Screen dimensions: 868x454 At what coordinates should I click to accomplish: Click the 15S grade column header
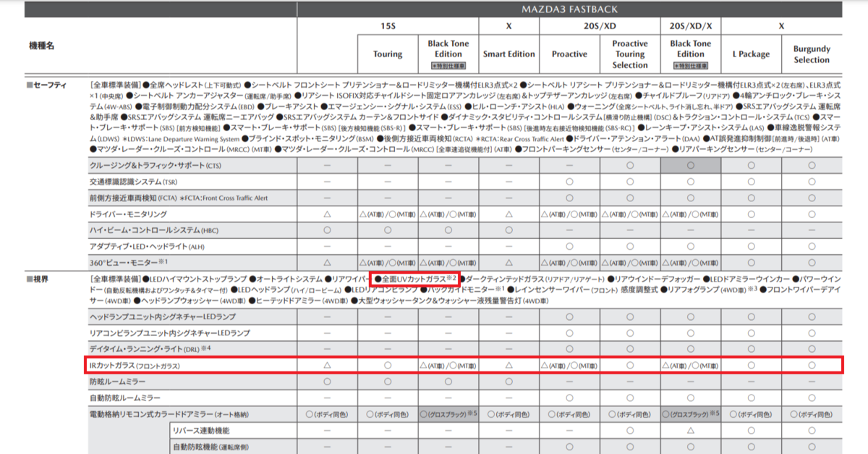(x=388, y=26)
